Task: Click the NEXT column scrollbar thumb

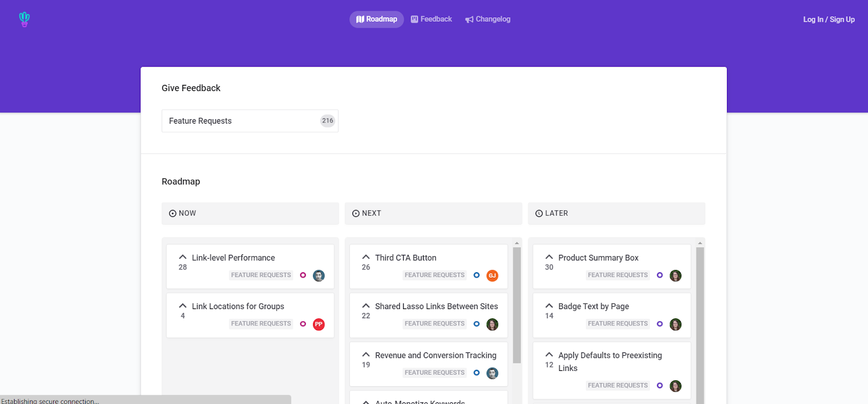Action: 517,305
